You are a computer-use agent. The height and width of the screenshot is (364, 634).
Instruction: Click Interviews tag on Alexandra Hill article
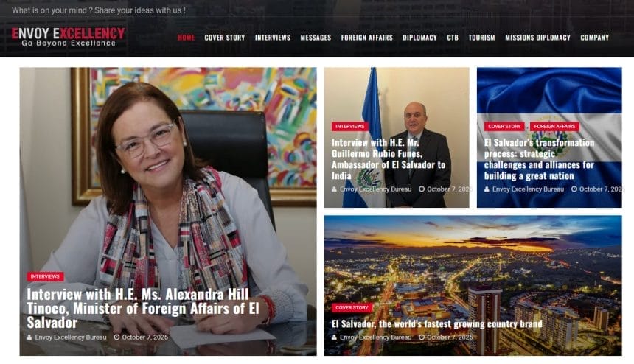(x=45, y=276)
